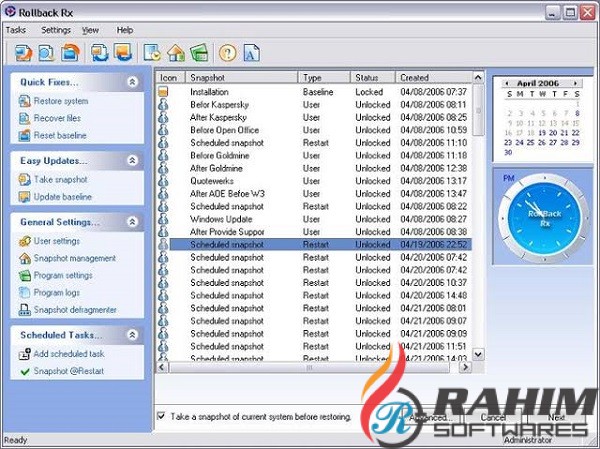Click the Update baseline sidebar icon
This screenshot has width=600, height=449.
[24, 197]
